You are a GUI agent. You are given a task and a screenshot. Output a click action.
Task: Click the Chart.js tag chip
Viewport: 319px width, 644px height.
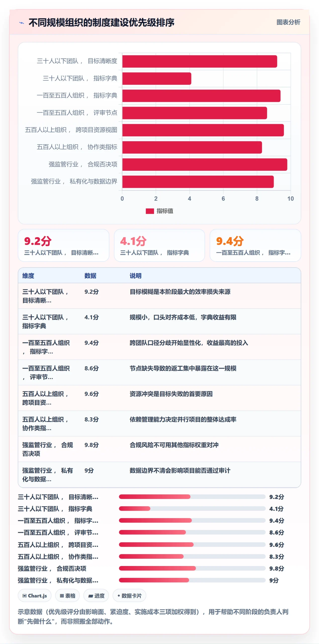point(35,595)
